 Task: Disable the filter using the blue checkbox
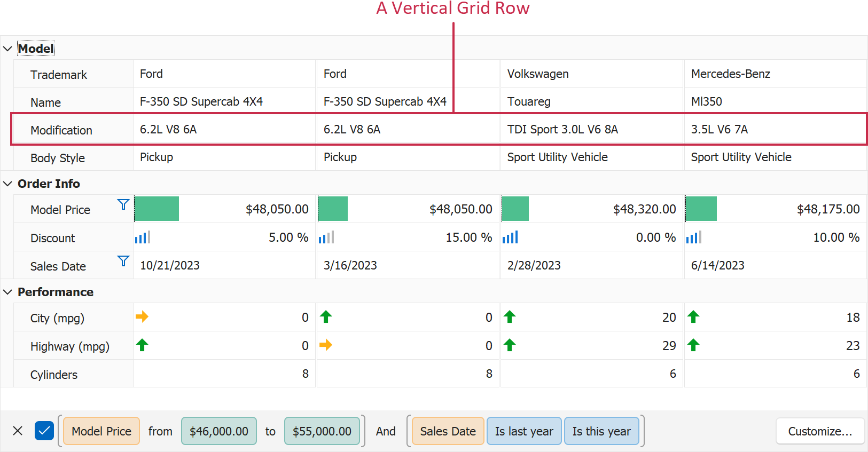tap(44, 431)
